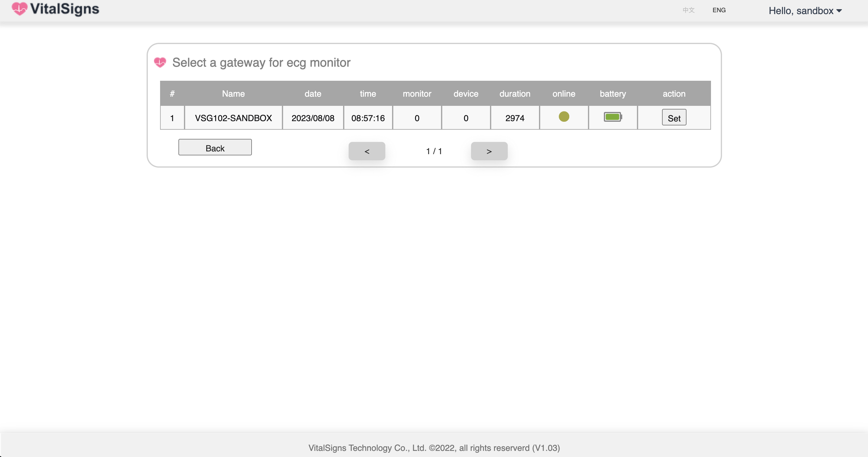Switch language to ENG
The height and width of the screenshot is (457, 868).
pyautogui.click(x=719, y=10)
